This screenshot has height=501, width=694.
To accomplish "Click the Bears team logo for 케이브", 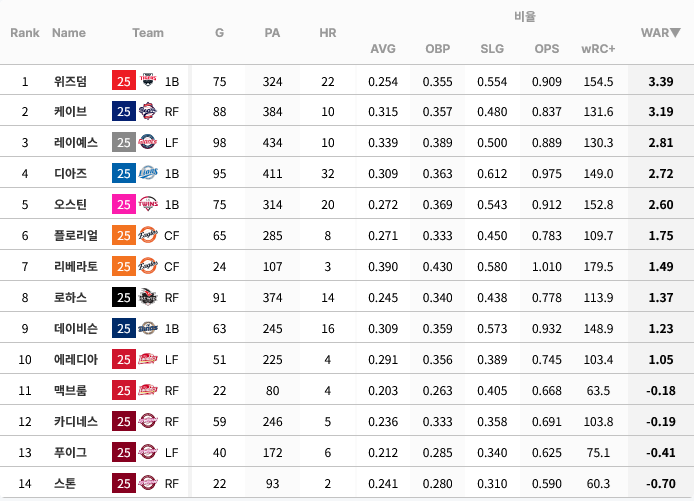I will tap(148, 112).
